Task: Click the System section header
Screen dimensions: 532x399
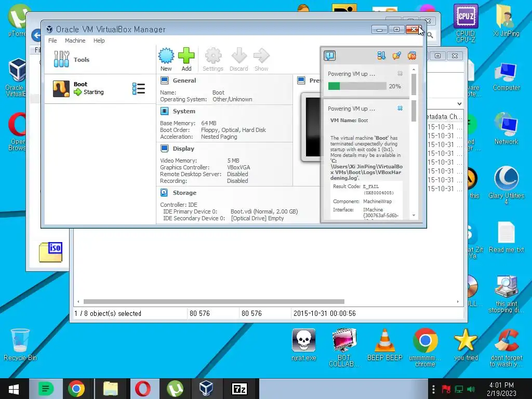Action: coord(184,111)
